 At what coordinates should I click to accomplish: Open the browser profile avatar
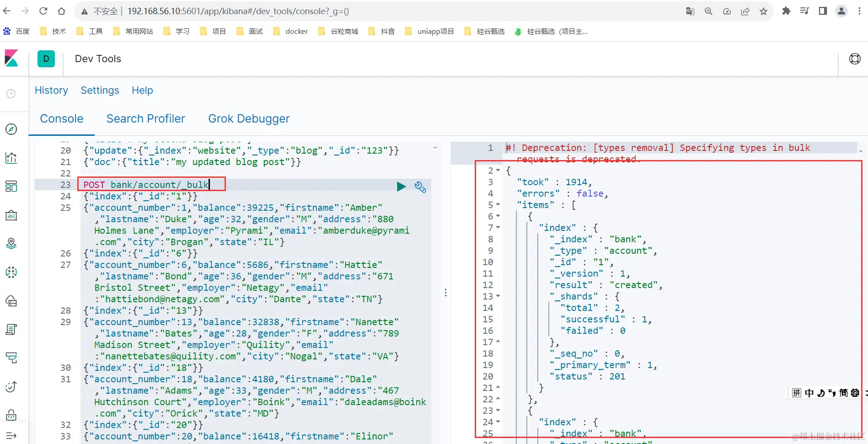(841, 11)
